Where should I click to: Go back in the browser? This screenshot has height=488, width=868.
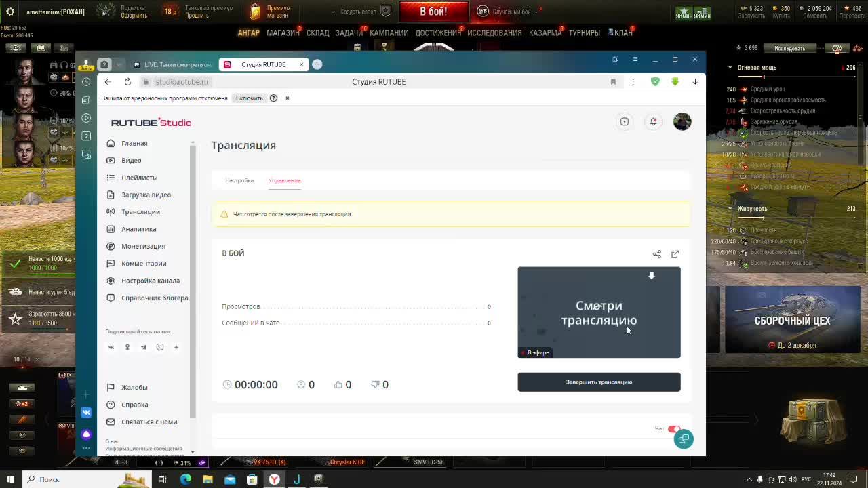108,82
